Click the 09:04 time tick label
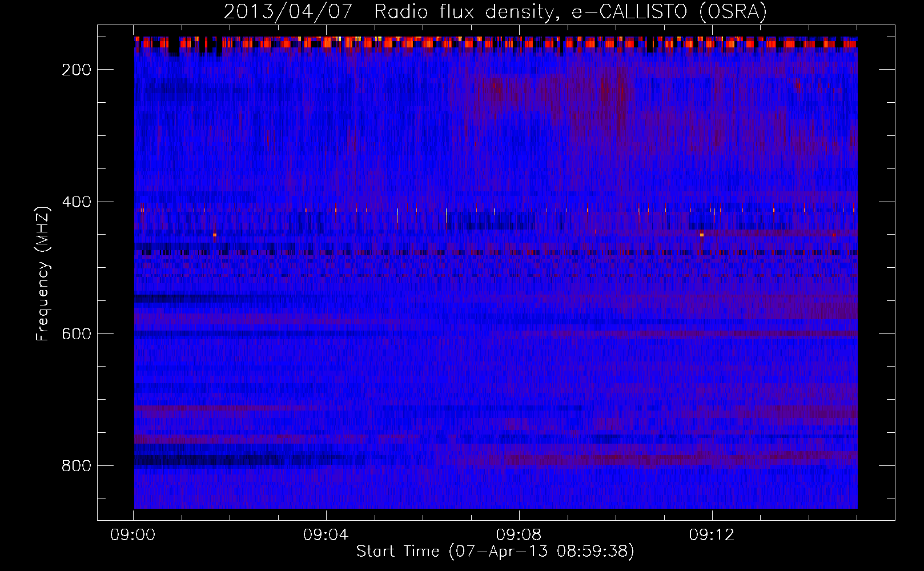Image resolution: width=924 pixels, height=571 pixels. pos(326,534)
